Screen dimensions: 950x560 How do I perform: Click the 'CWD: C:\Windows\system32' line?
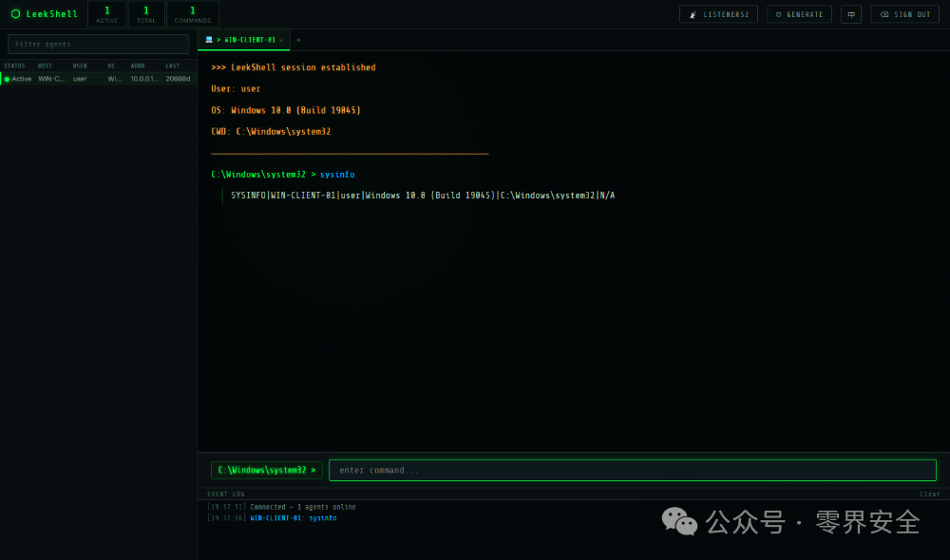[x=271, y=131]
